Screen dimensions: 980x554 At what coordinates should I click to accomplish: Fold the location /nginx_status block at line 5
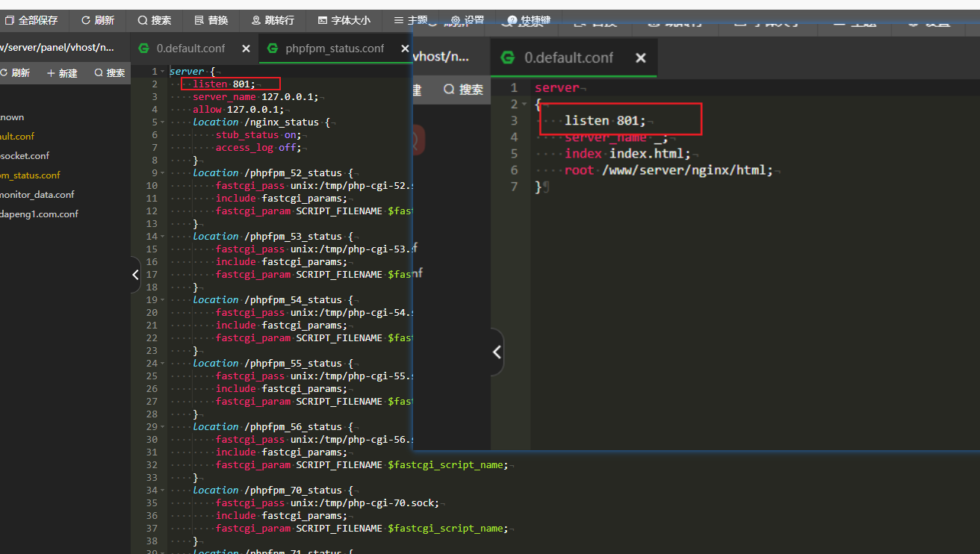coord(164,122)
